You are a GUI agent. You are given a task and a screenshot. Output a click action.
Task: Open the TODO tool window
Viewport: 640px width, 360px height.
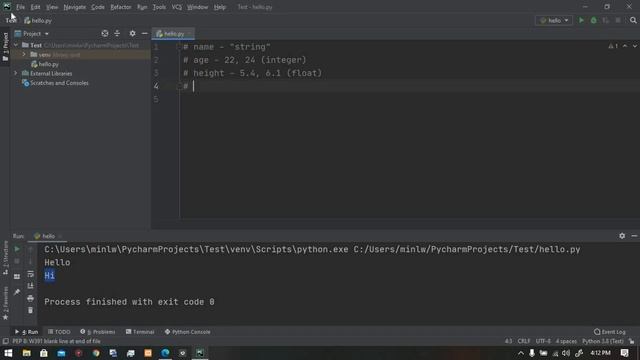(59, 332)
